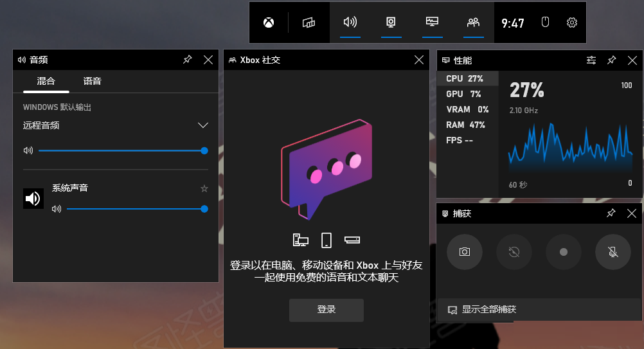The image size is (644, 349).
Task: Adjust the default output volume slider
Action: [123, 150]
